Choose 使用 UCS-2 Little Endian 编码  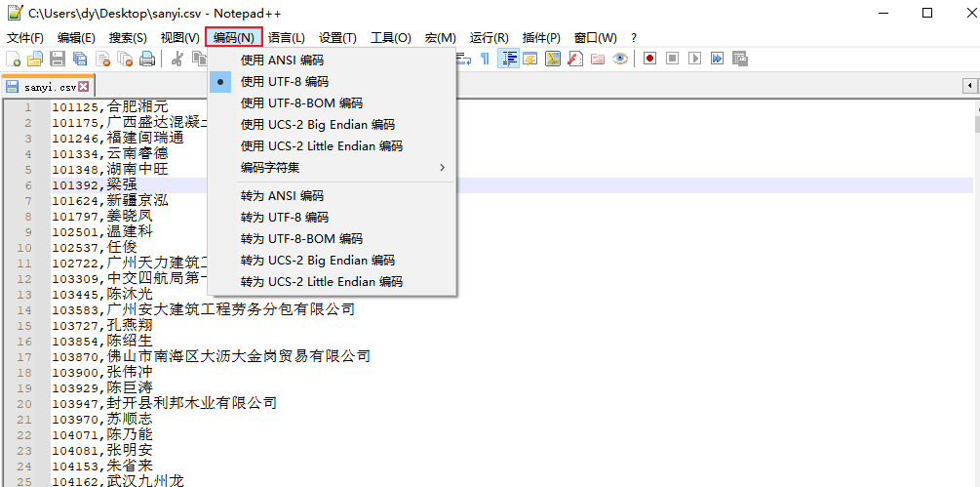(x=332, y=146)
